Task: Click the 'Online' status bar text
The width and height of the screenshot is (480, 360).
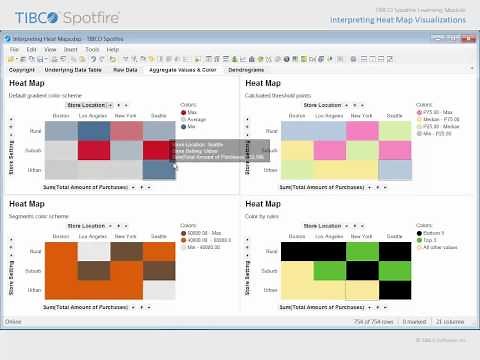Action: [x=13, y=322]
